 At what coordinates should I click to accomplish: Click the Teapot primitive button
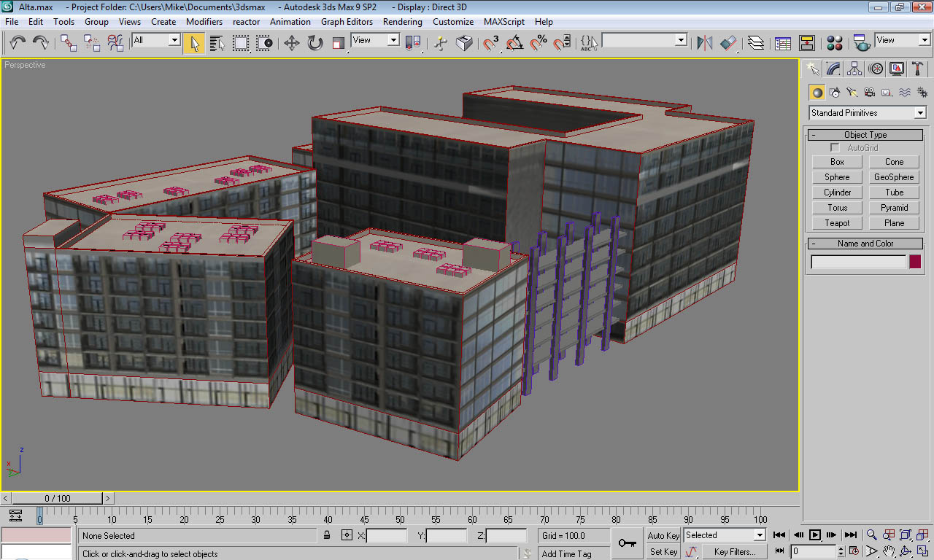(x=837, y=223)
